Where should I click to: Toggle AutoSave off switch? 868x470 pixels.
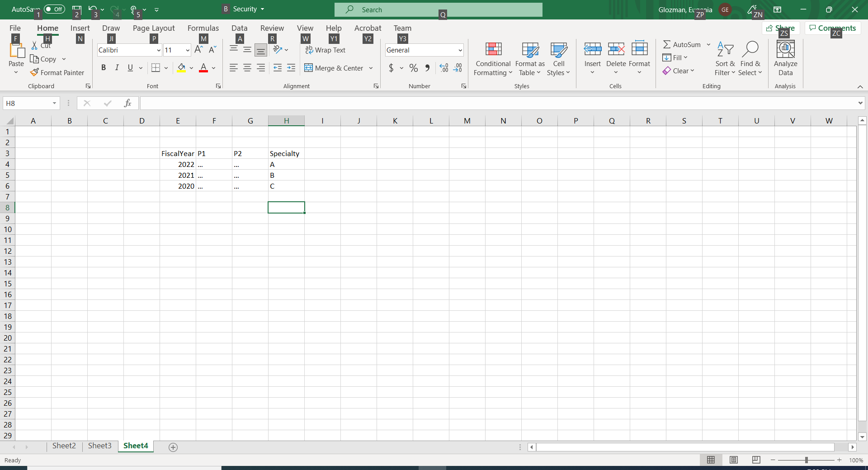(54, 9)
